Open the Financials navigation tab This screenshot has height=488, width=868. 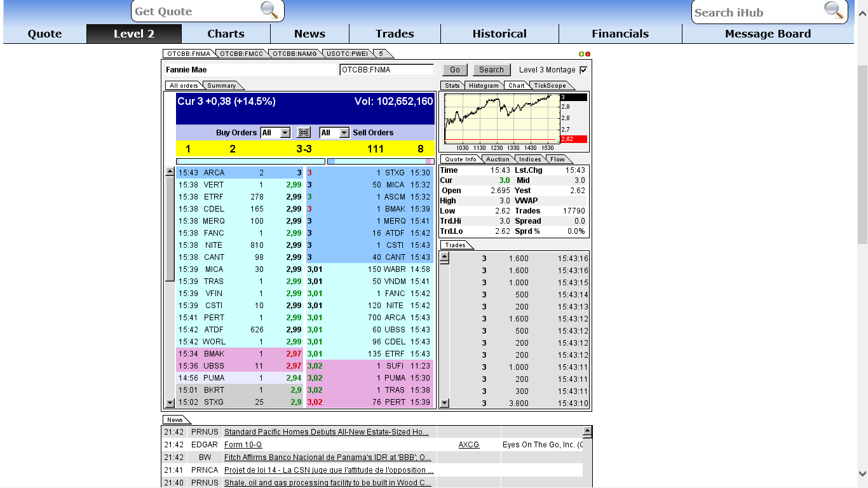tap(620, 34)
